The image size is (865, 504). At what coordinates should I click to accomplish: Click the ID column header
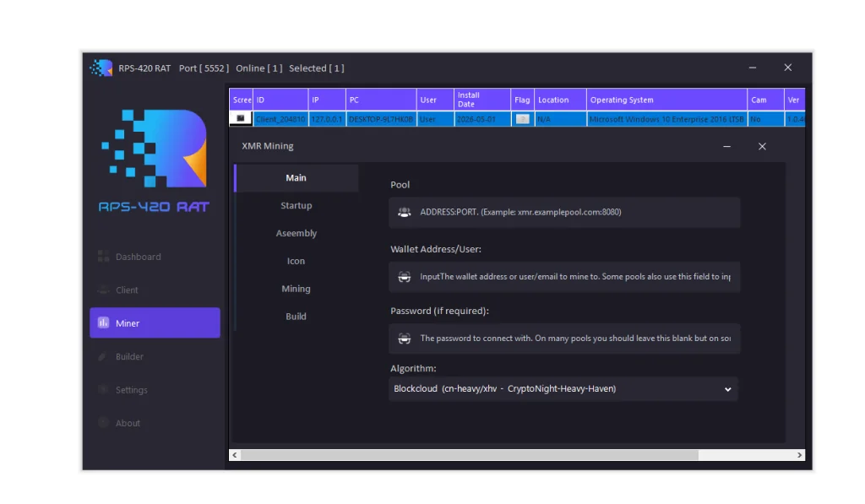[x=280, y=100]
